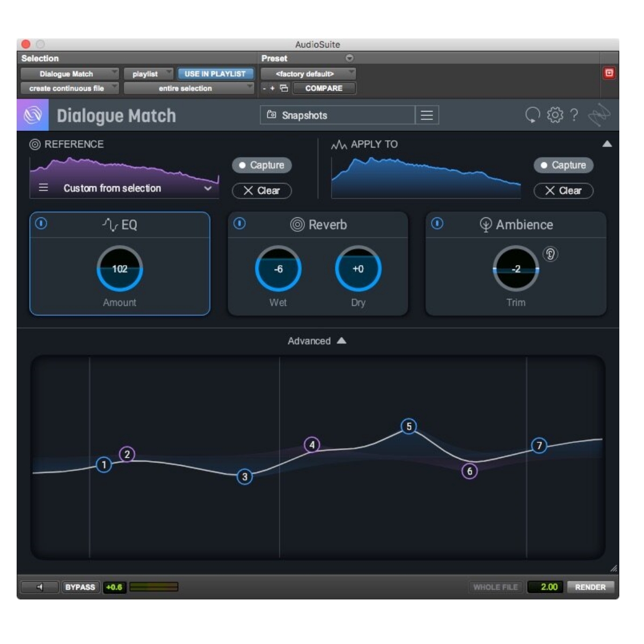Image resolution: width=644 pixels, height=644 pixels.
Task: Open the entire selection dropdown
Action: pyautogui.click(x=188, y=88)
